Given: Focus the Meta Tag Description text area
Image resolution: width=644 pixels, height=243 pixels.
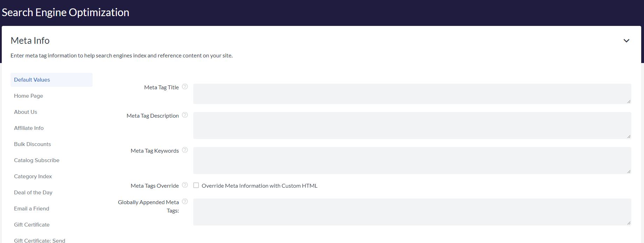Looking at the screenshot, I should tap(412, 125).
